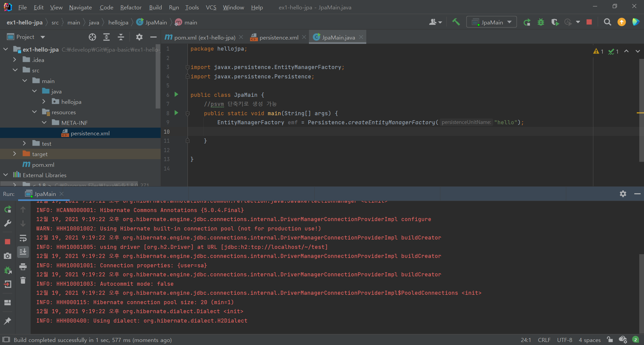Go down the stack trace arrow
This screenshot has width=644, height=345.
[23, 223]
